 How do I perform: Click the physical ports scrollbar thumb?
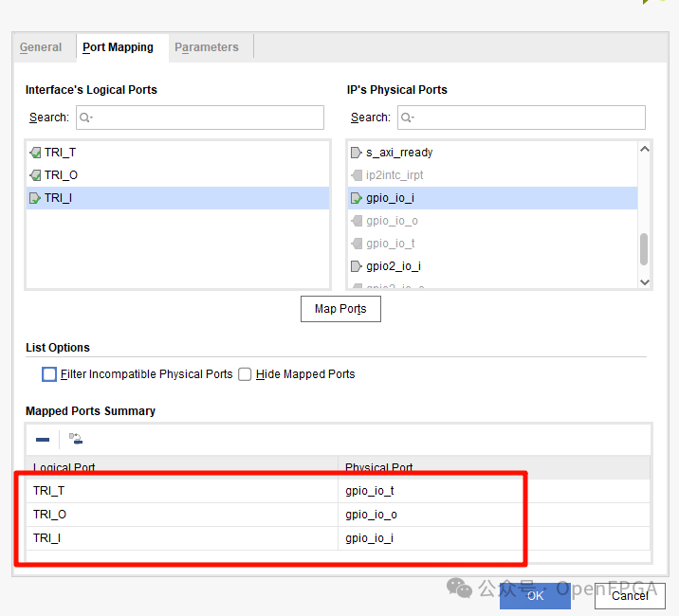click(644, 249)
